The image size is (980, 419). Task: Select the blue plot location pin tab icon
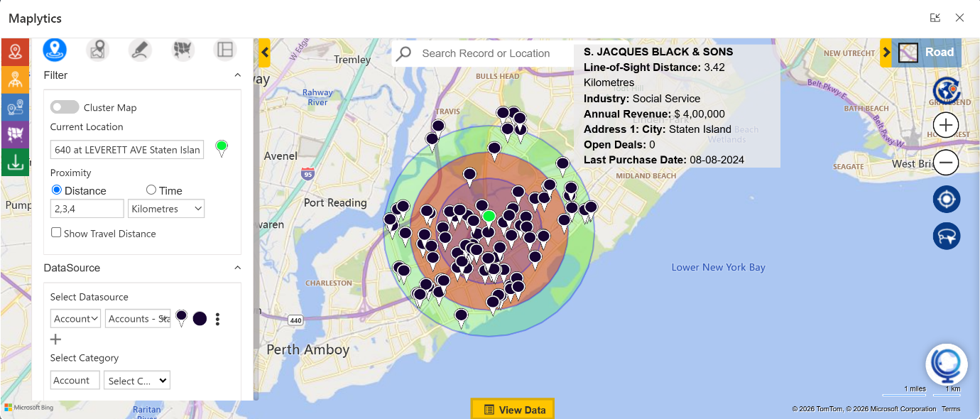[x=55, y=50]
